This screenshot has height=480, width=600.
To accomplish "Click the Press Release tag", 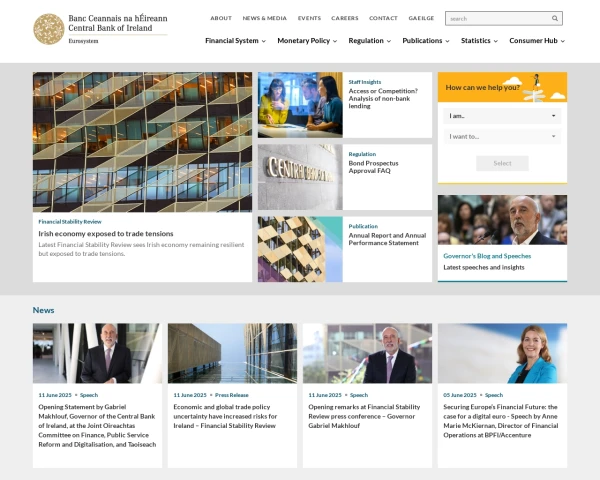I will pos(232,395).
